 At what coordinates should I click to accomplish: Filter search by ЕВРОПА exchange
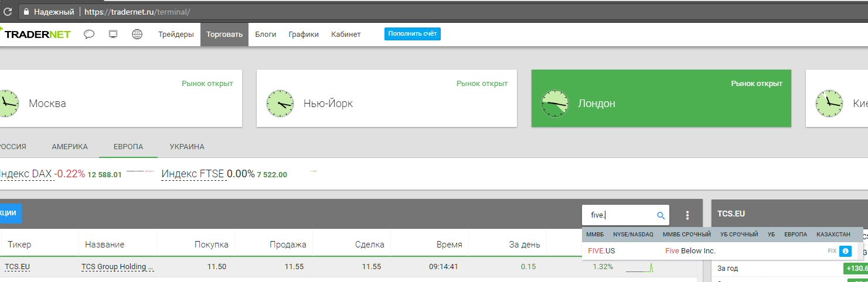[795, 234]
